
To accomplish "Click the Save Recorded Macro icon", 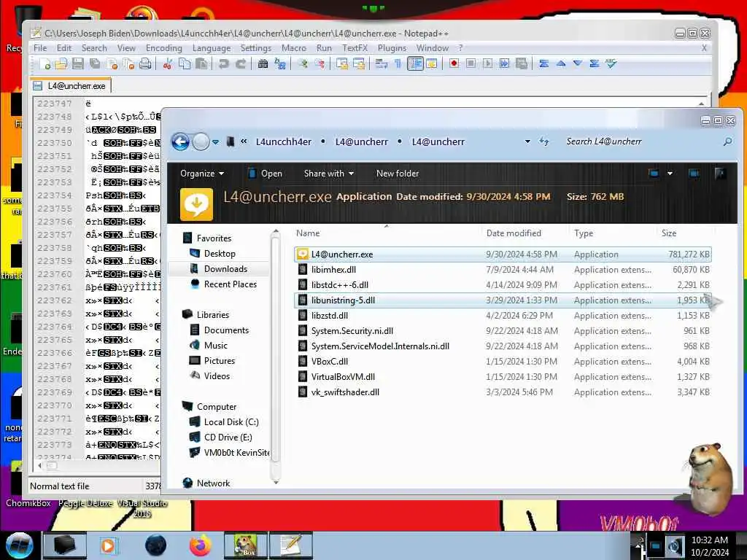I will (x=522, y=63).
